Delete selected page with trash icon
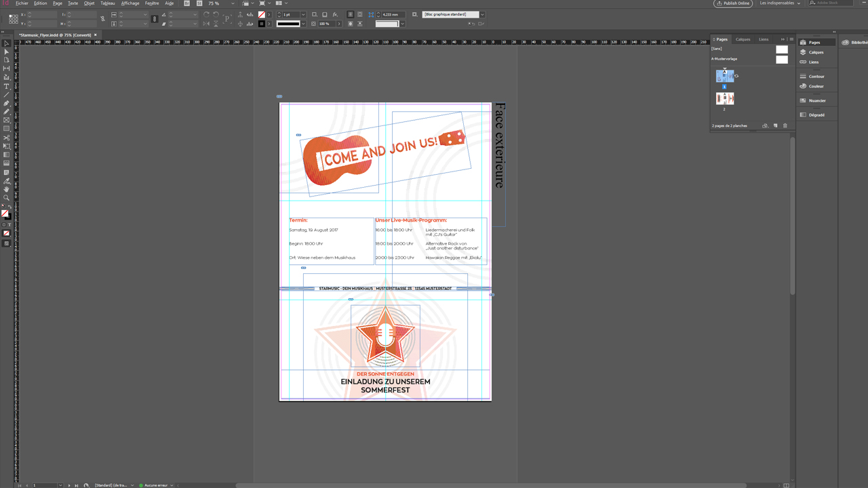This screenshot has width=868, height=488. pyautogui.click(x=785, y=125)
